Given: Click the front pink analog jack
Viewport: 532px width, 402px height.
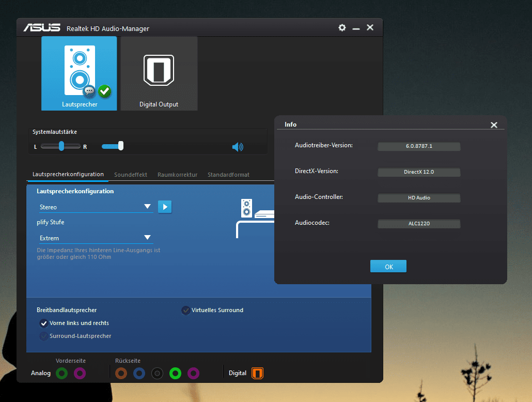Looking at the screenshot, I should click(80, 374).
